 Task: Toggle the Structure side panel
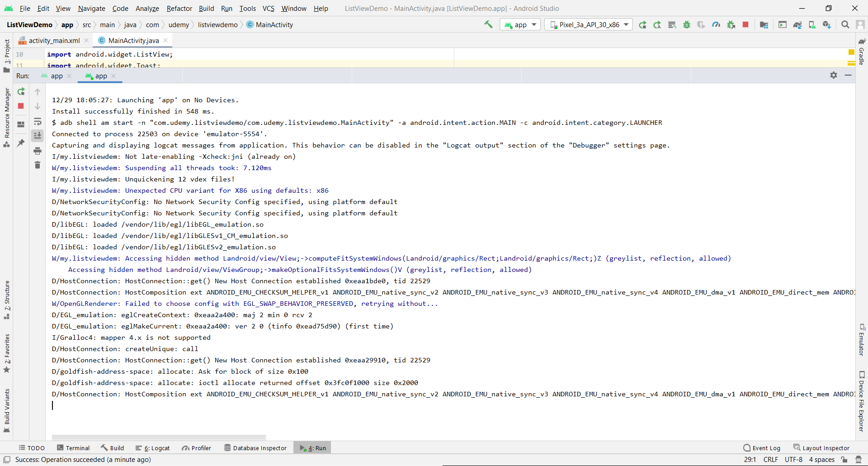[x=7, y=300]
